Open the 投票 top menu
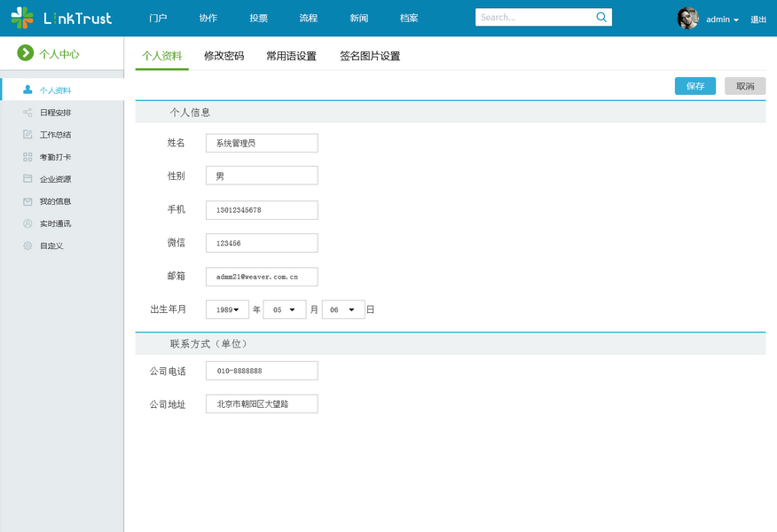This screenshot has width=777, height=532. (x=259, y=18)
